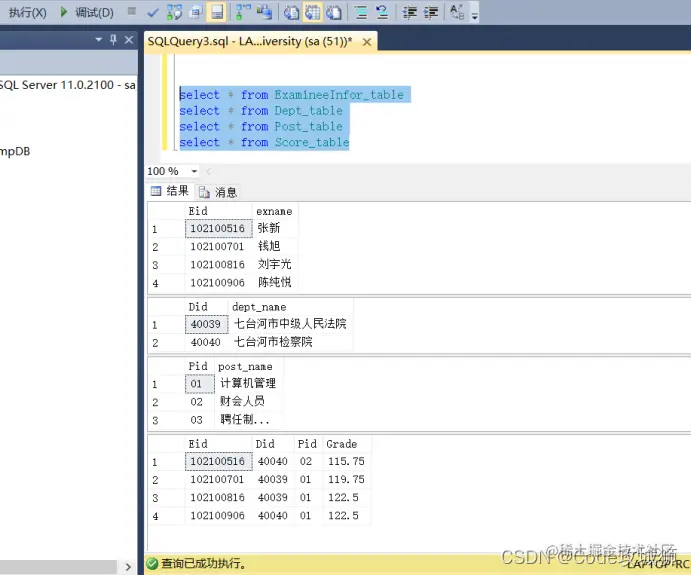Viewport: 692px width, 576px height.
Task: Toggle auto-hide pin on left panel
Action: point(113,40)
